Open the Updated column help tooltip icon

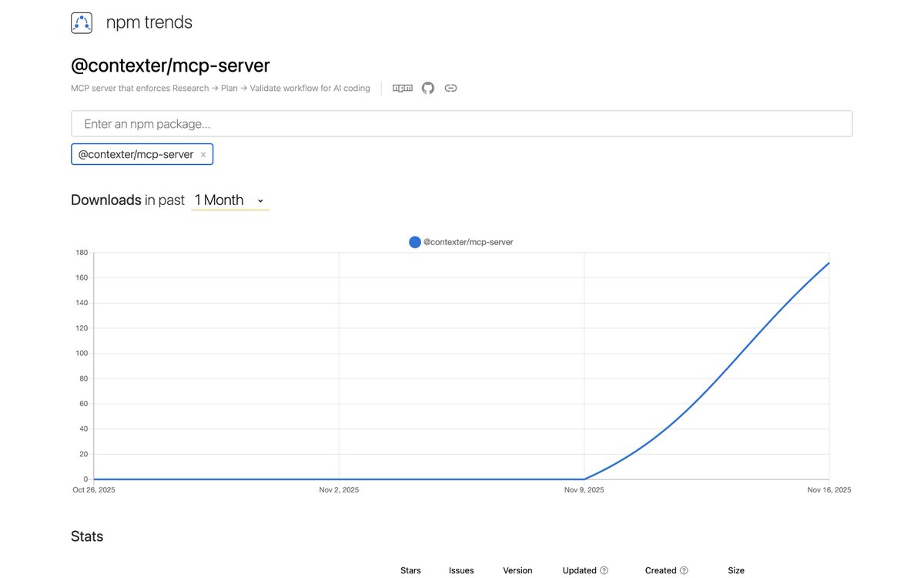click(604, 570)
